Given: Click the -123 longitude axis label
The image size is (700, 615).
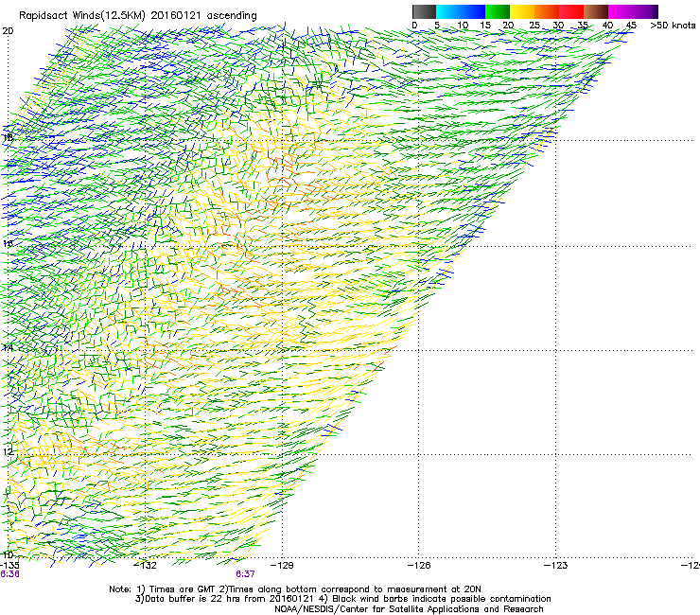Looking at the screenshot, I should click(556, 566).
